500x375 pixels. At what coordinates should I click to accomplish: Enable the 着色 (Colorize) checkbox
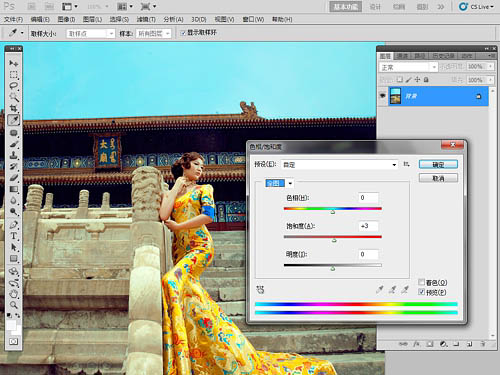coord(422,282)
